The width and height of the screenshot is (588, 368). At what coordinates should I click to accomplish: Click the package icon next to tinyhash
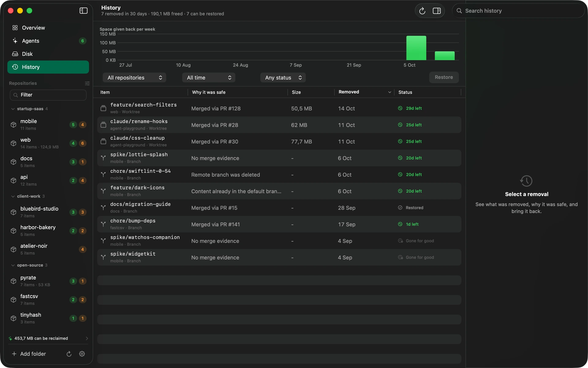(13, 318)
